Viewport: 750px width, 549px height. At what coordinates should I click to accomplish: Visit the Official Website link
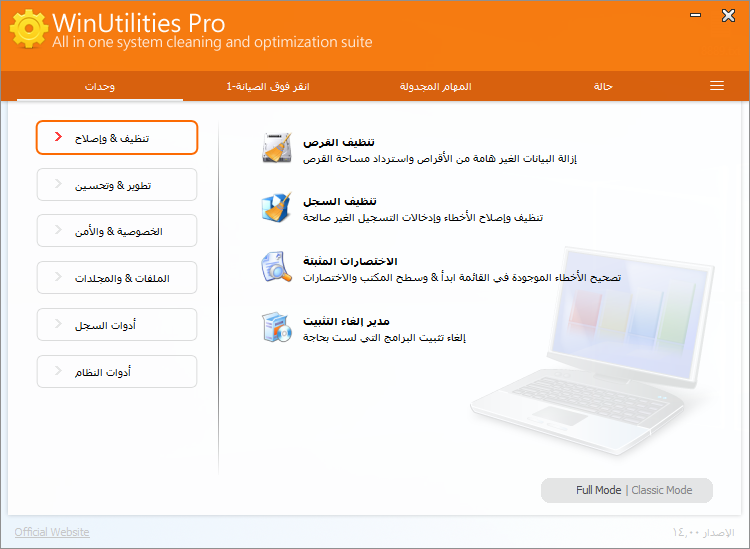pos(52,532)
